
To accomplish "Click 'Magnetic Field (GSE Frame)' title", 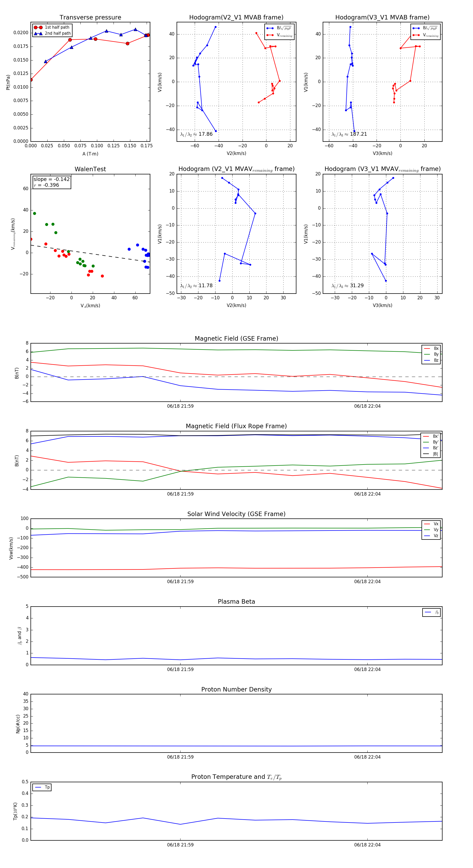I will pyautogui.click(x=236, y=339).
